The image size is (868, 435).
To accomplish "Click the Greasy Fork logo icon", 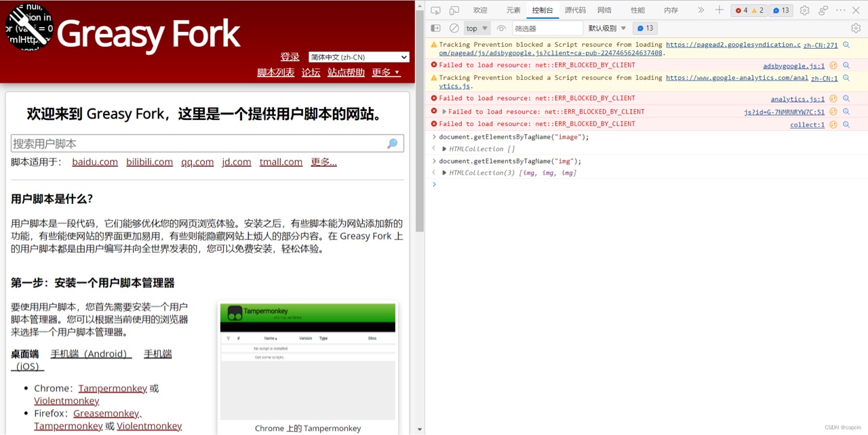I will (x=28, y=28).
